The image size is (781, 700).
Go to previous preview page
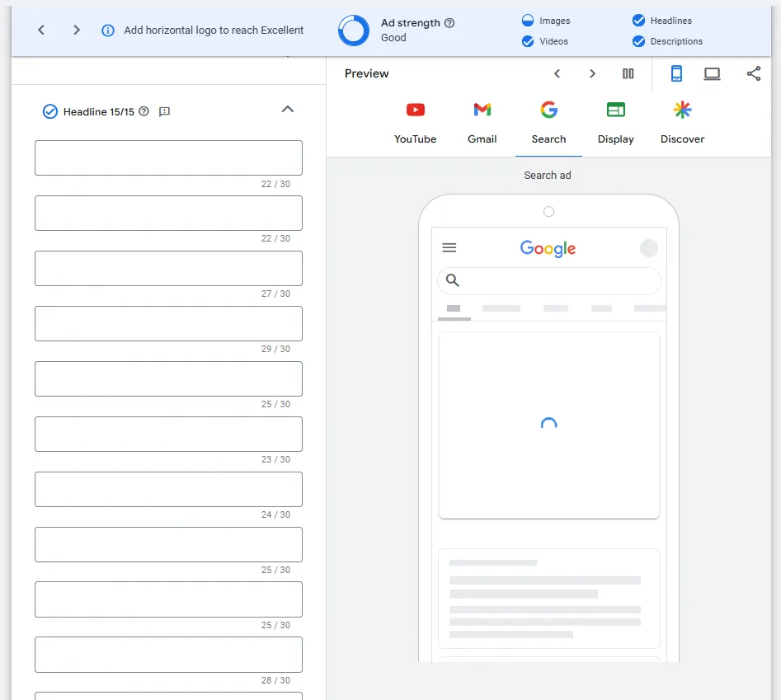[558, 73]
